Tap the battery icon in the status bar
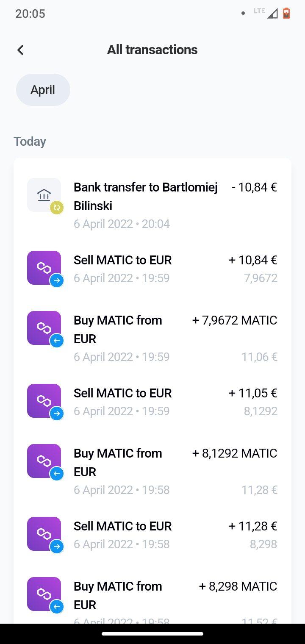Screen dimensions: 305x644 (286, 13)
